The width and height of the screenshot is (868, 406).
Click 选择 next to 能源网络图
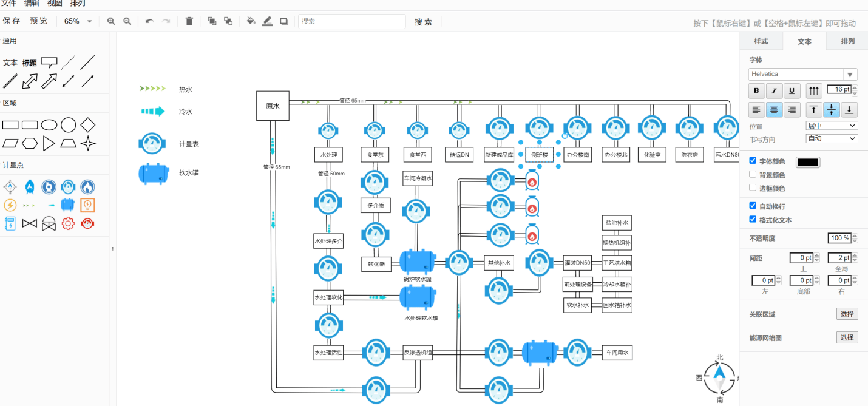click(847, 337)
